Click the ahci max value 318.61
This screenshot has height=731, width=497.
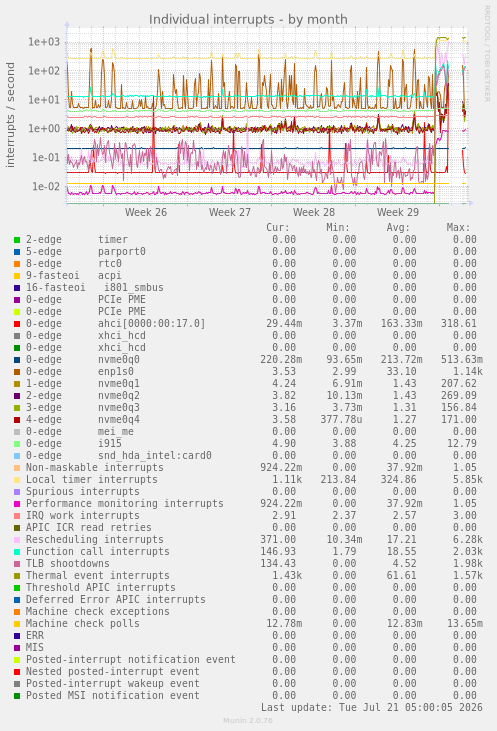tap(459, 324)
